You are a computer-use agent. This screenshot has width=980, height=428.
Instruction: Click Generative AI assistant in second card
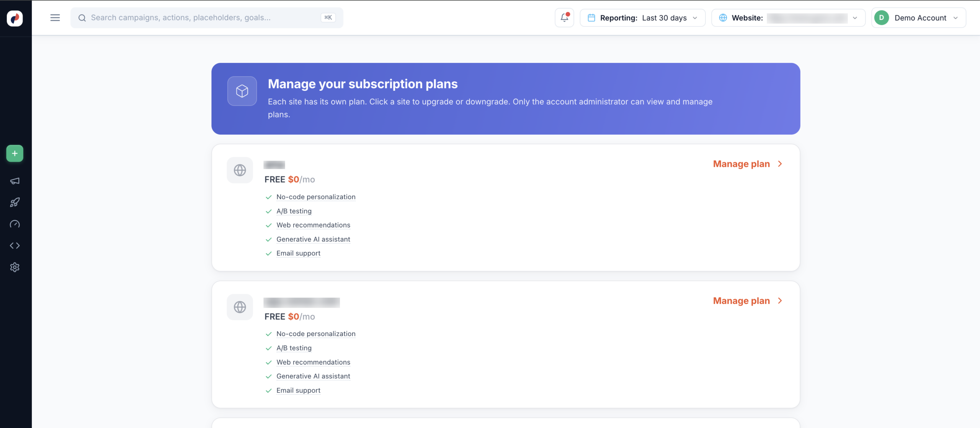click(313, 376)
